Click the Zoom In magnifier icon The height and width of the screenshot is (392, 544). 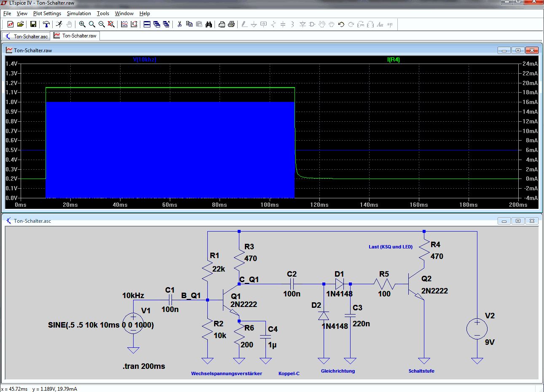point(82,24)
